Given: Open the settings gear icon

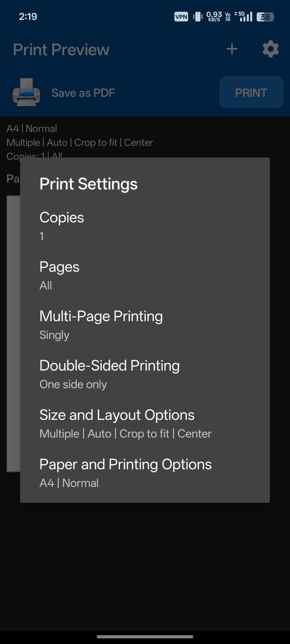Looking at the screenshot, I should [x=271, y=50].
